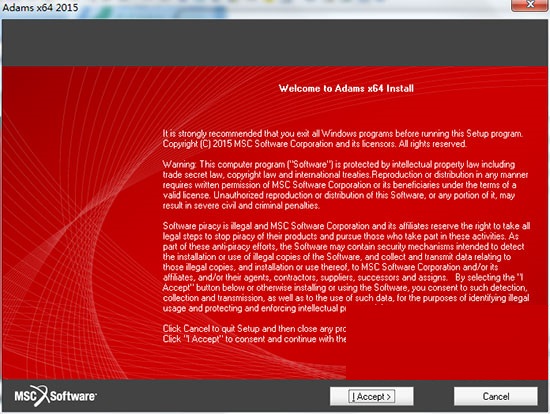The width and height of the screenshot is (550, 414).
Task: Click the Click Cancel to quit Setup line
Action: coord(254,329)
